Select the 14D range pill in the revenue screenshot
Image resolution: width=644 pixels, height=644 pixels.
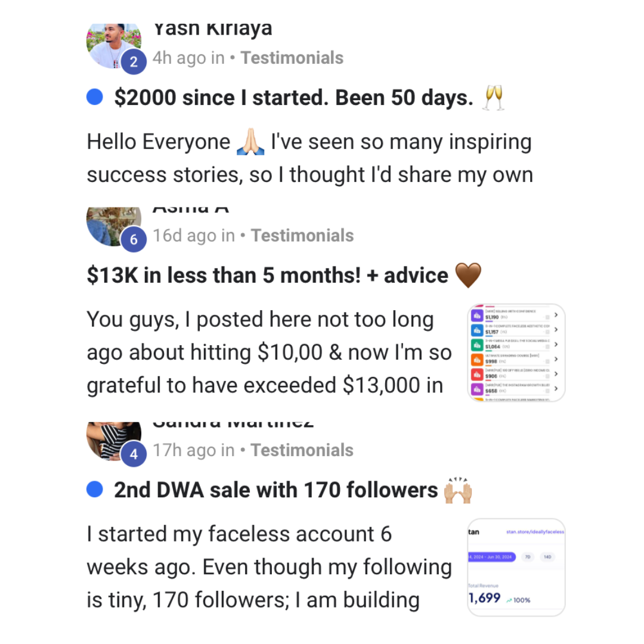click(x=547, y=557)
